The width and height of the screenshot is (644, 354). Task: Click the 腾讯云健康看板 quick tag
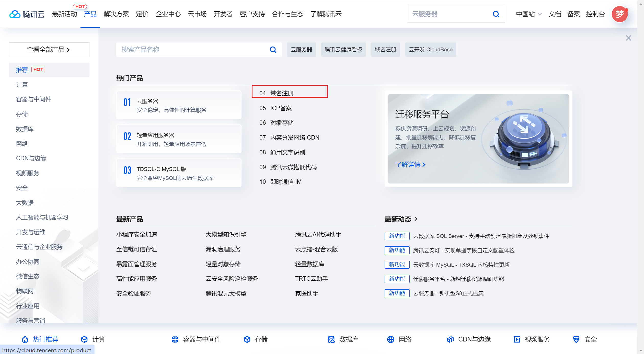coord(343,50)
